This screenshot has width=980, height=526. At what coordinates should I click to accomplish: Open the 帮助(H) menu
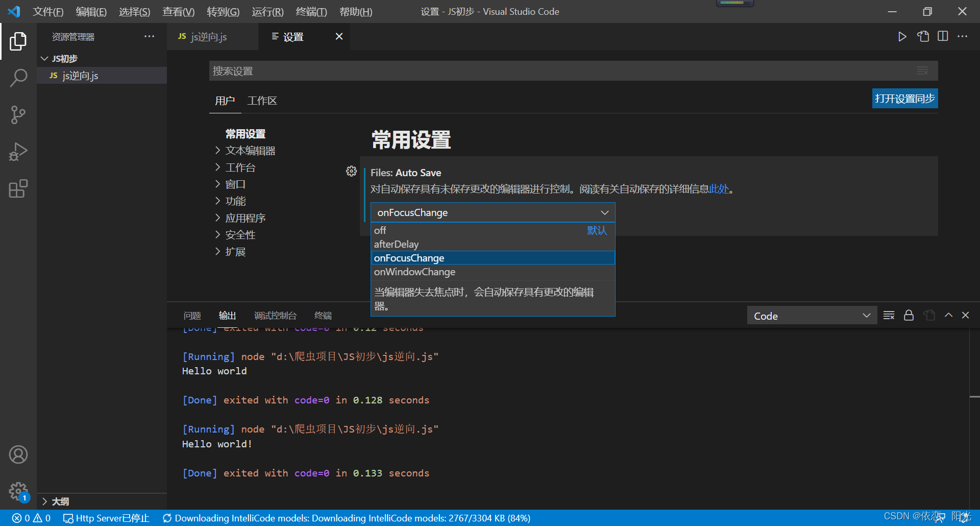click(x=356, y=11)
